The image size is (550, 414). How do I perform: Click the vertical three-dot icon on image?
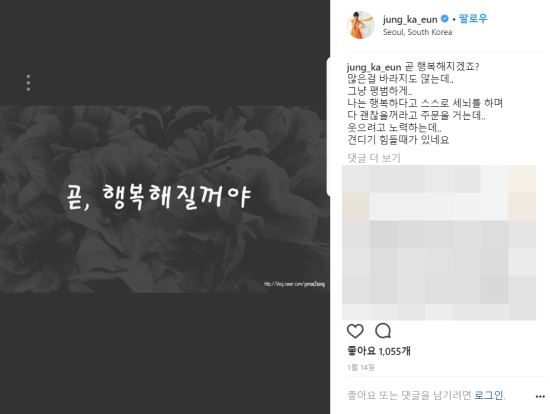28,83
